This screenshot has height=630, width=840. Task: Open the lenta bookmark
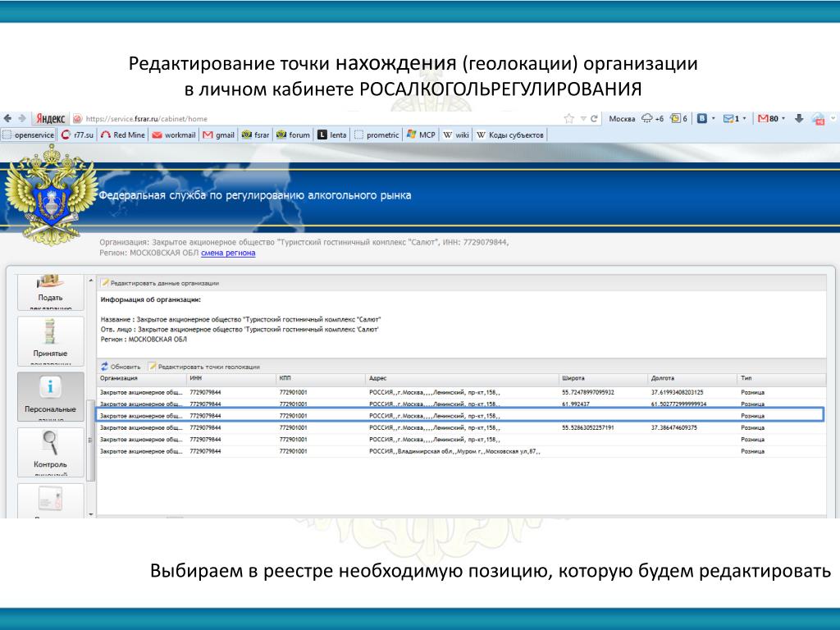332,135
